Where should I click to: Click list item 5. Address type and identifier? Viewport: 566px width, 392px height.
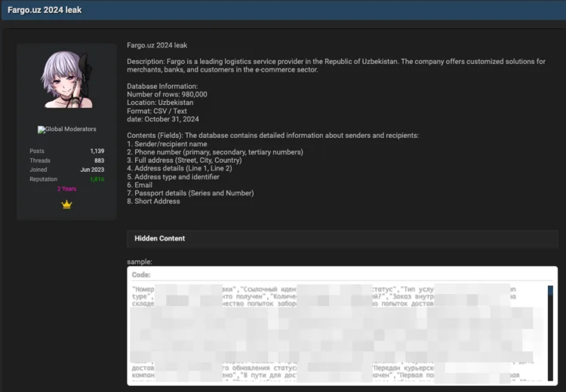coord(174,177)
